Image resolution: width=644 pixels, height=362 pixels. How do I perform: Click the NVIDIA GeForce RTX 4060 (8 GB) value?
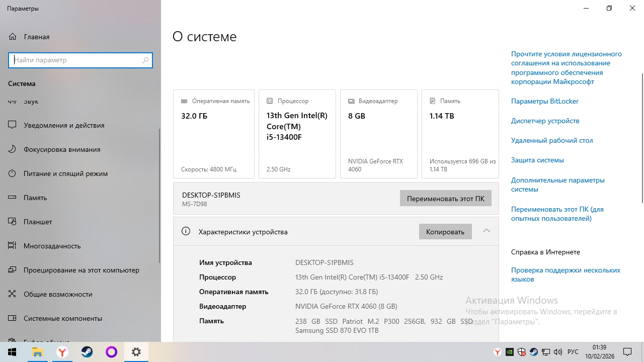pyautogui.click(x=346, y=306)
